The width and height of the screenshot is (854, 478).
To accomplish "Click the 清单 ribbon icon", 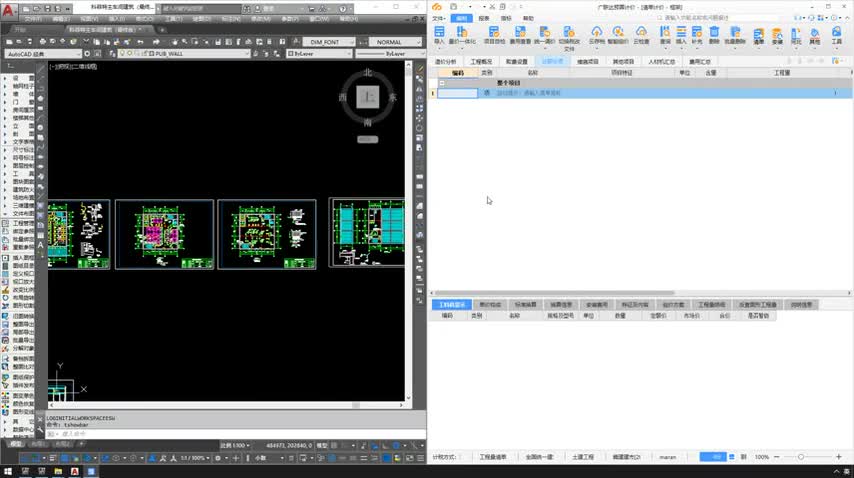I will click(x=759, y=36).
